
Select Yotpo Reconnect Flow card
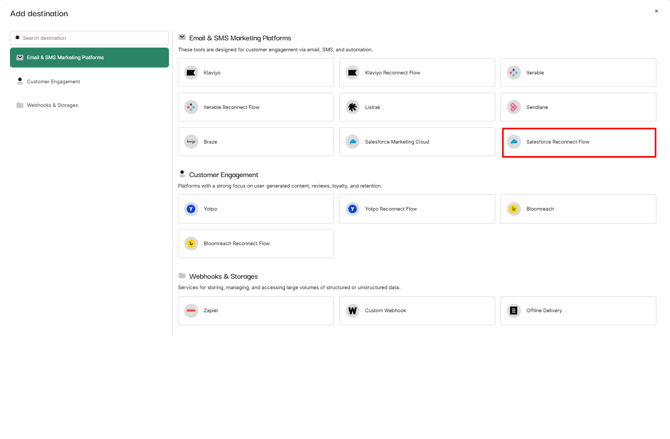point(417,209)
